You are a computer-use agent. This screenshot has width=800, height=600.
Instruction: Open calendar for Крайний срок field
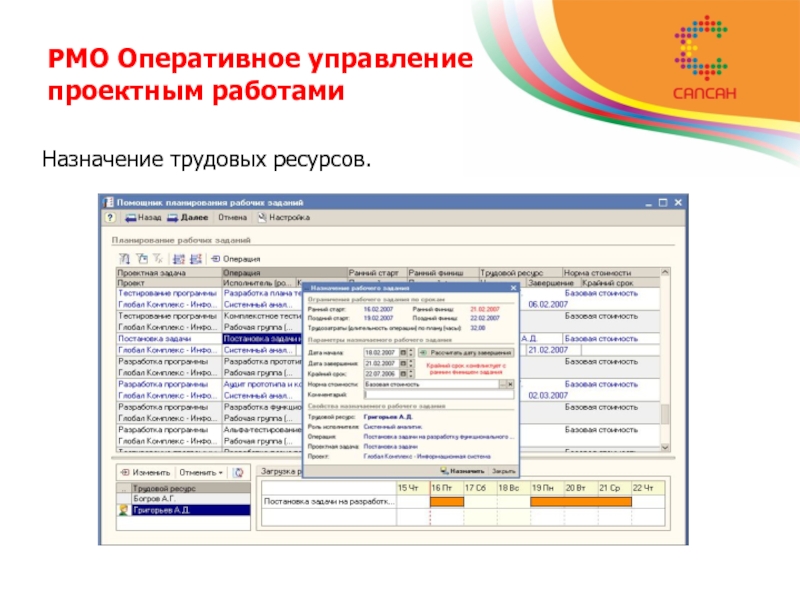point(403,374)
